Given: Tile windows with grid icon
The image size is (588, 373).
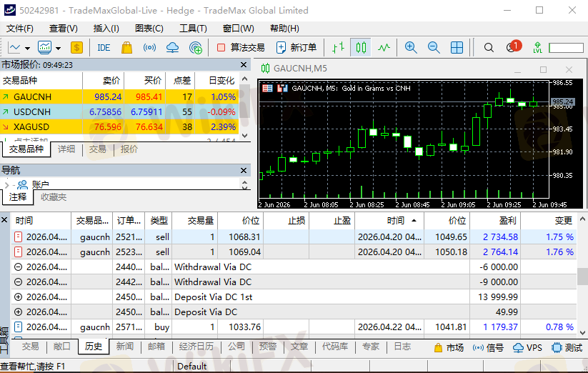Looking at the screenshot, I should [x=457, y=48].
